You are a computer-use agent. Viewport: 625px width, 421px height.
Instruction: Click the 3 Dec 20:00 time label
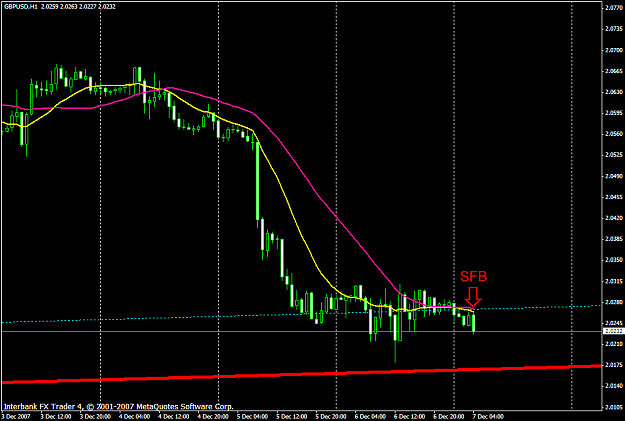[x=94, y=417]
